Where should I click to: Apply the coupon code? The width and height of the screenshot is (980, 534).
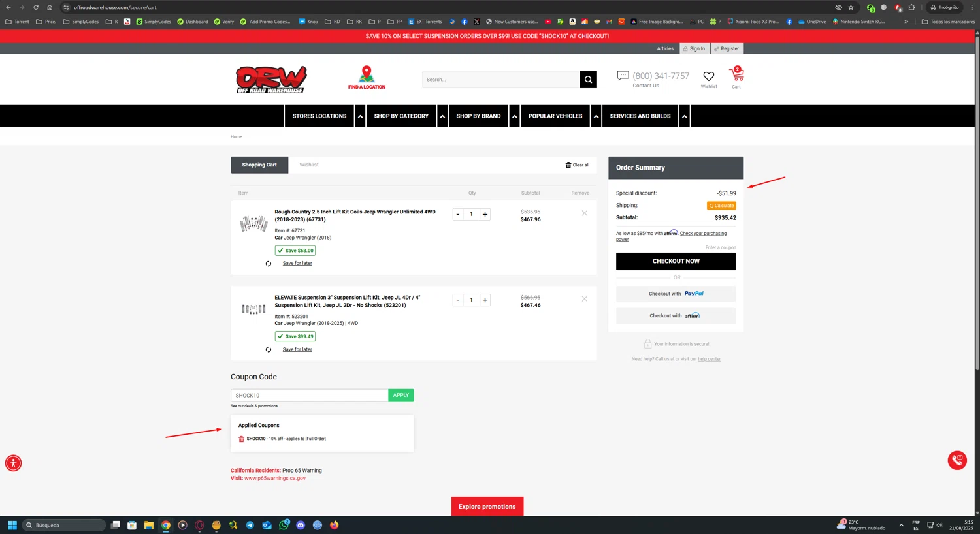pos(400,395)
